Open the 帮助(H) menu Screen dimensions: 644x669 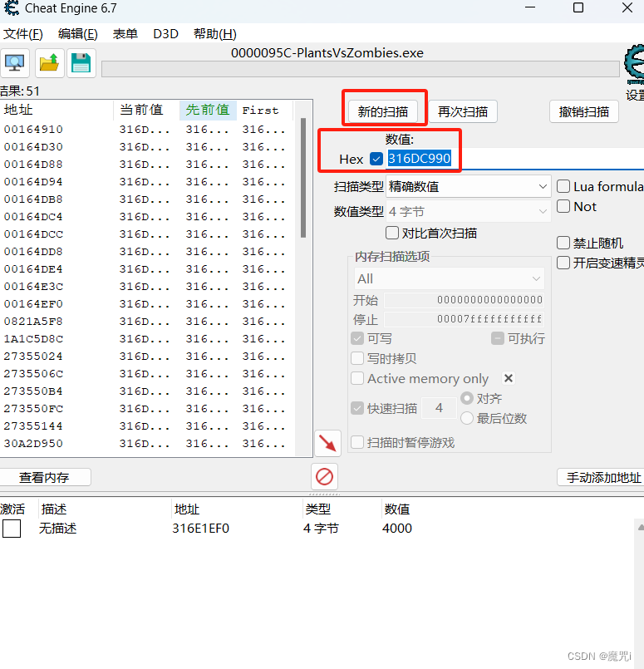[x=215, y=34]
